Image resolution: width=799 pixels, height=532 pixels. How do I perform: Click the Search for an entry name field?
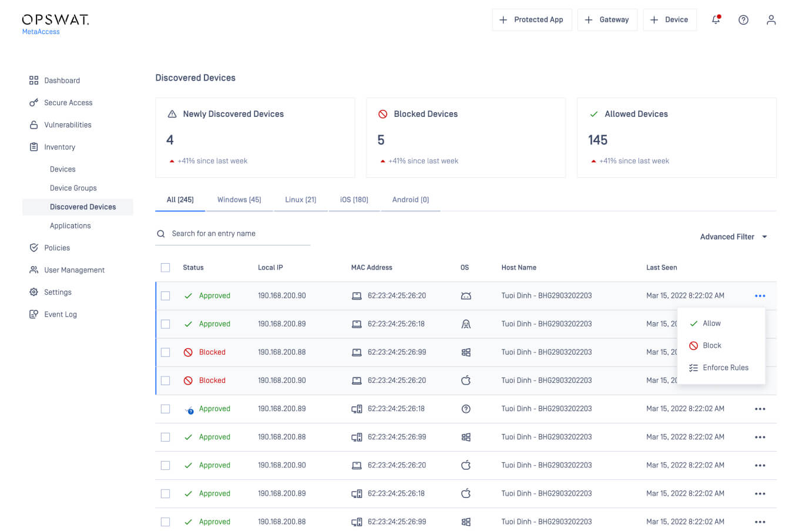click(x=238, y=234)
